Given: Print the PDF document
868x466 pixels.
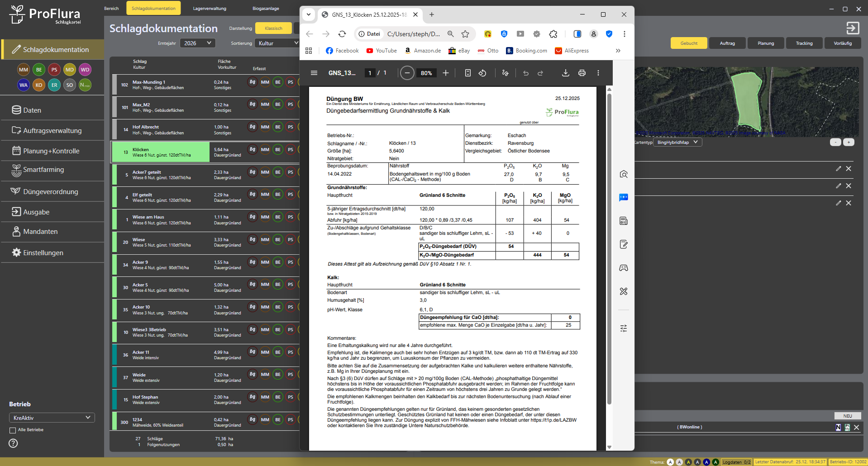Looking at the screenshot, I should [x=582, y=73].
